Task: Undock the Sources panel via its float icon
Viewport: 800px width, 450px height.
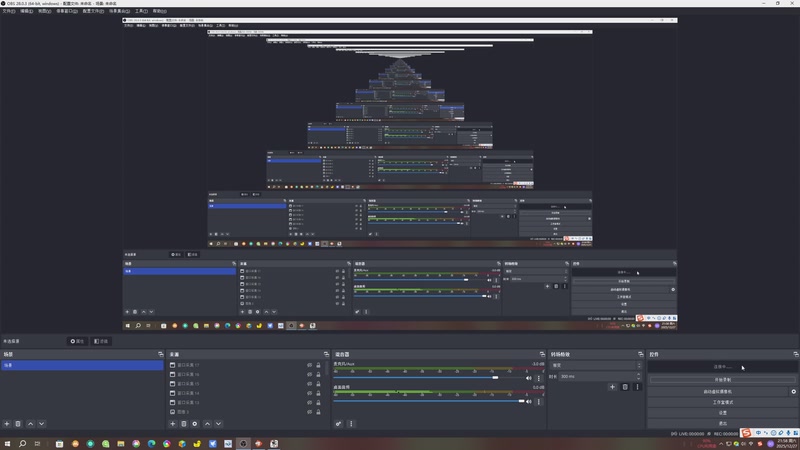Action: tap(327, 354)
